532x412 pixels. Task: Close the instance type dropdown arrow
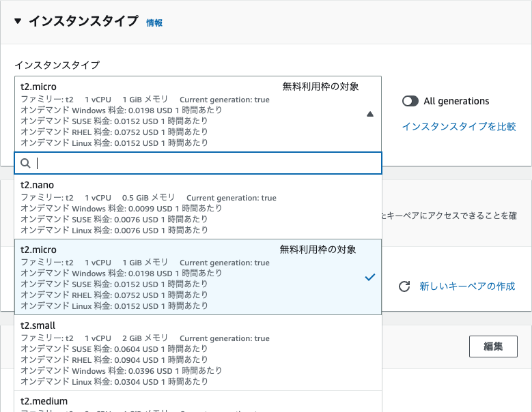(x=370, y=115)
